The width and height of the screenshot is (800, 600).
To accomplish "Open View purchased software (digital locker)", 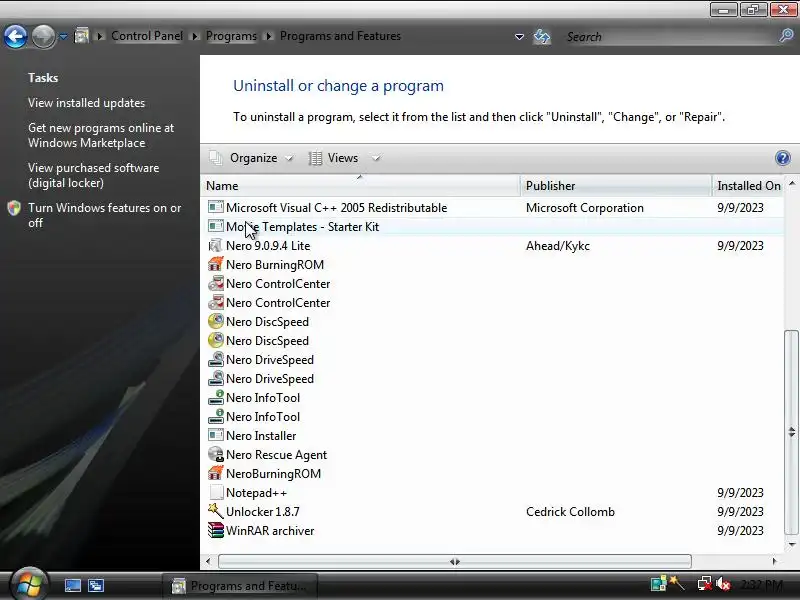I will tap(93, 175).
